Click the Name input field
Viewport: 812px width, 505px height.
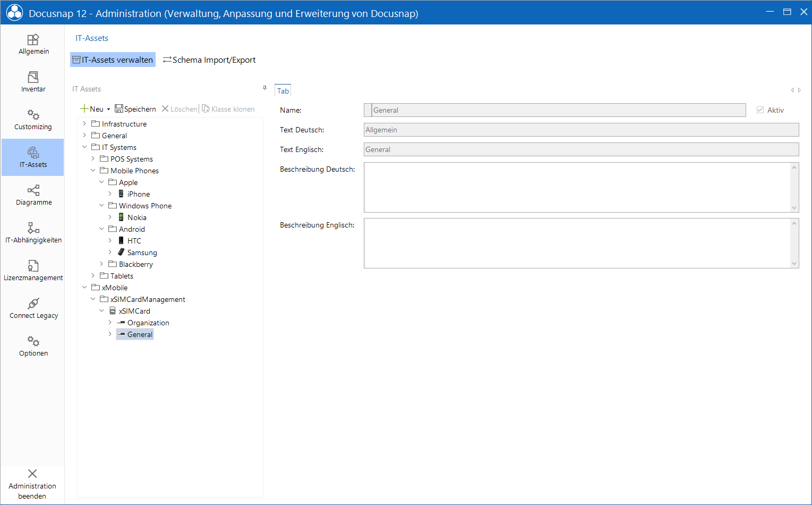[x=555, y=110]
